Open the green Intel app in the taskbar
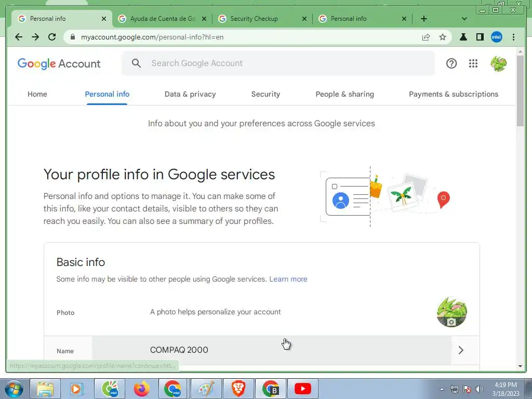532x399 pixels. [x=109, y=389]
